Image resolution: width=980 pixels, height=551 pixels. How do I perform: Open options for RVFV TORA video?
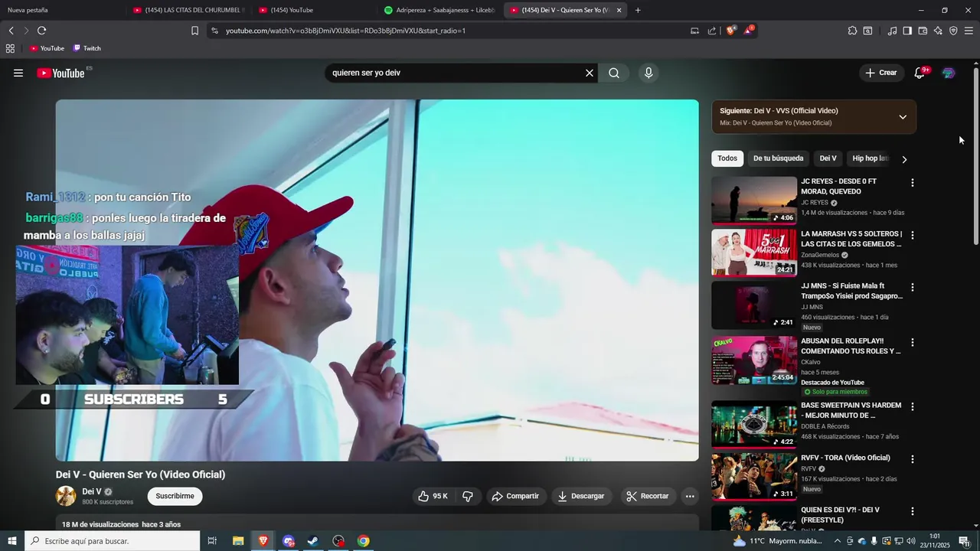point(912,459)
